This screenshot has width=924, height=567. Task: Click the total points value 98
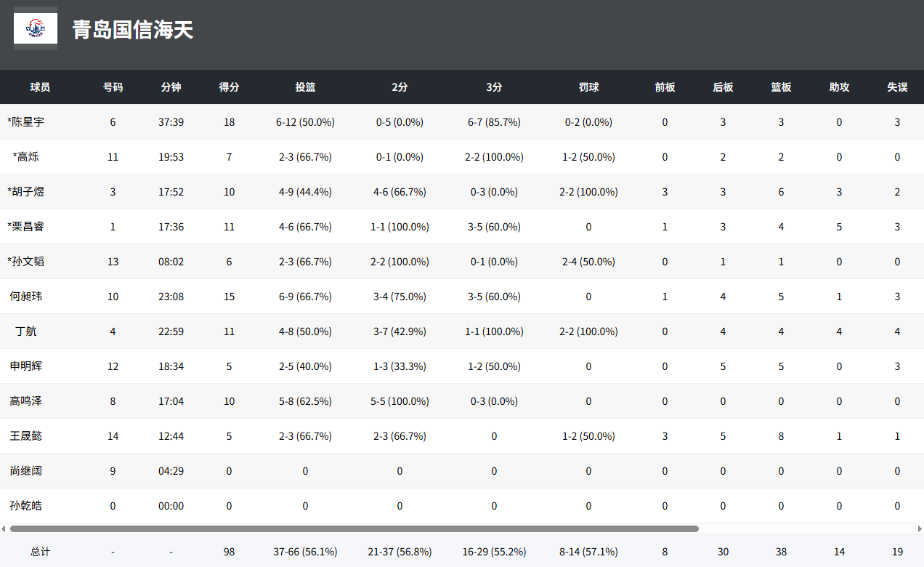229,552
